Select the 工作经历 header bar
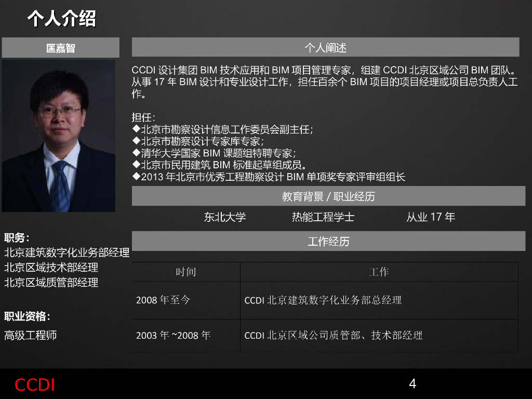 click(x=328, y=241)
